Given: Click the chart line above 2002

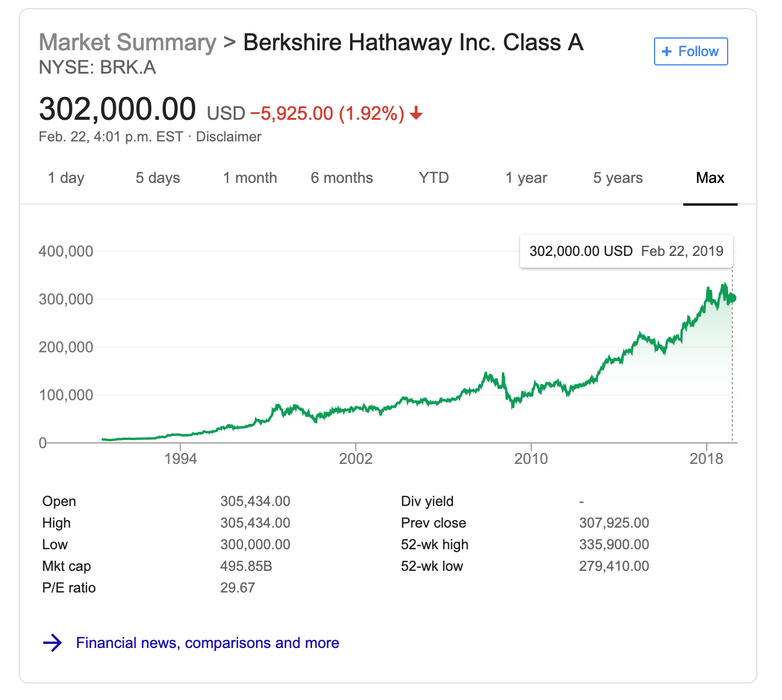Looking at the screenshot, I should point(355,408).
